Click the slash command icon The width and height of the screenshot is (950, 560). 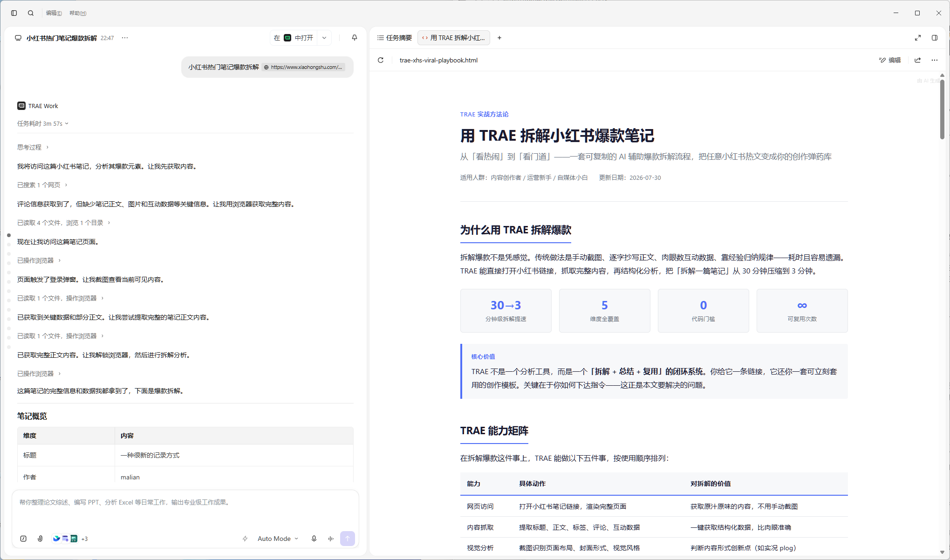(23, 539)
